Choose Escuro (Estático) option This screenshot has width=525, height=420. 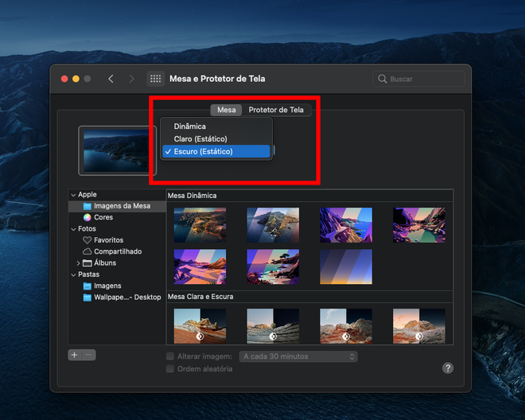tap(216, 151)
